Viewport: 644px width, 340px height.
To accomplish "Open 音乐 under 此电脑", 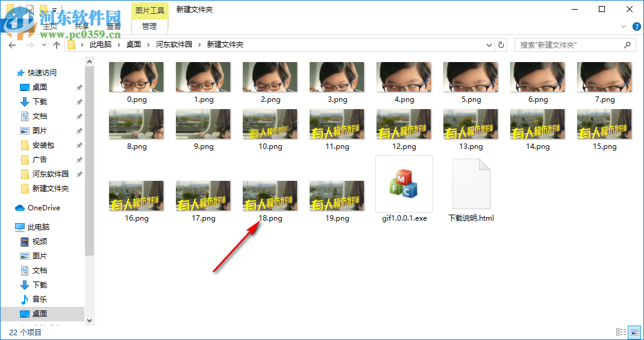I will (x=39, y=299).
